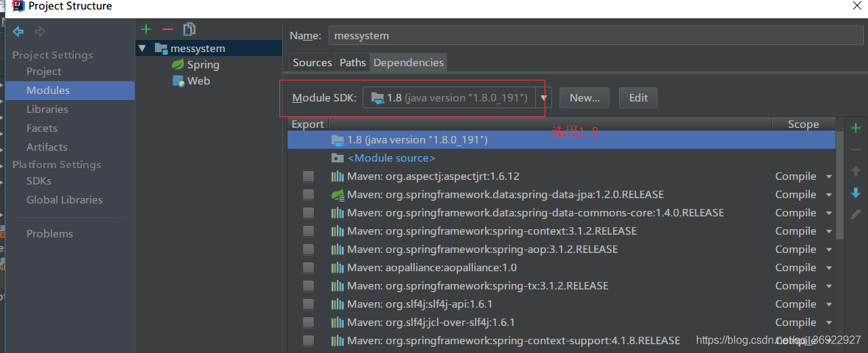Open SDKs under Platform Settings

point(39,181)
